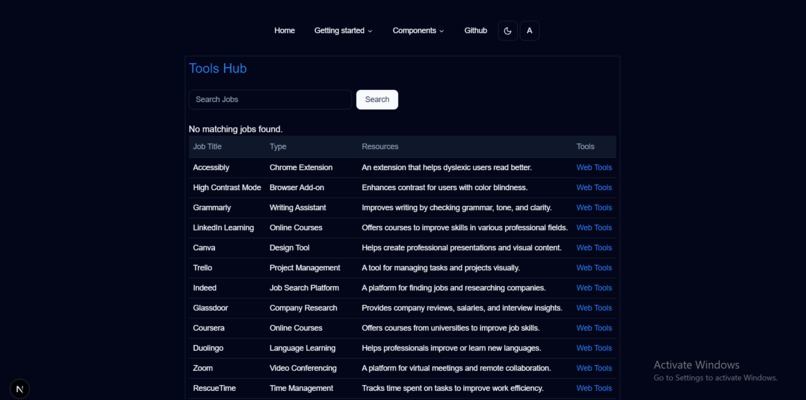806x400 pixels.
Task: Click description about dyslexic users reading better
Action: 447,168
